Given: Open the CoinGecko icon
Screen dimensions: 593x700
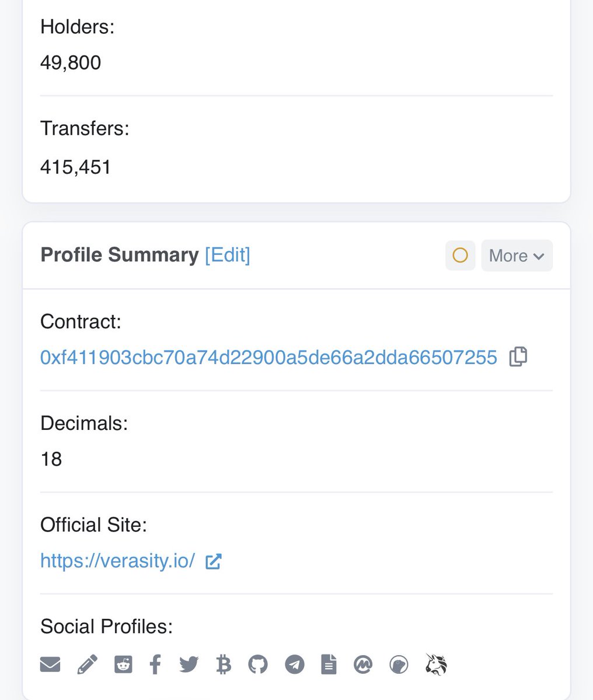Looking at the screenshot, I should click(399, 664).
